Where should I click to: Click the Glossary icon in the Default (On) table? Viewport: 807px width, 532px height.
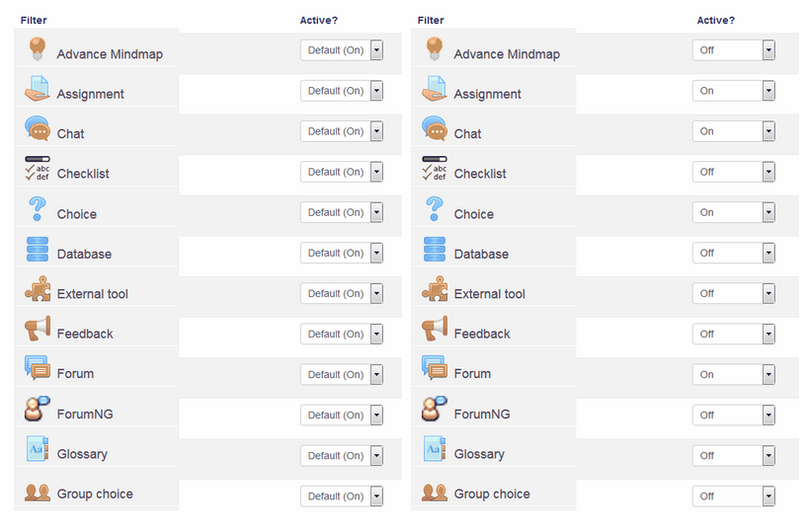[38, 449]
